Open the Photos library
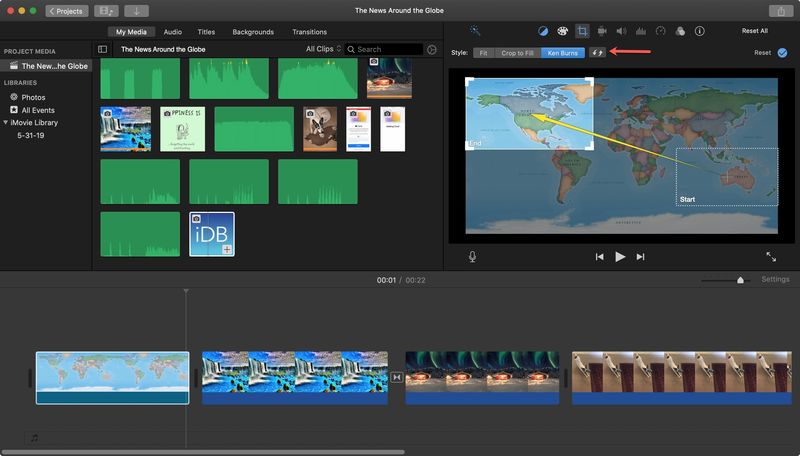 click(x=33, y=97)
